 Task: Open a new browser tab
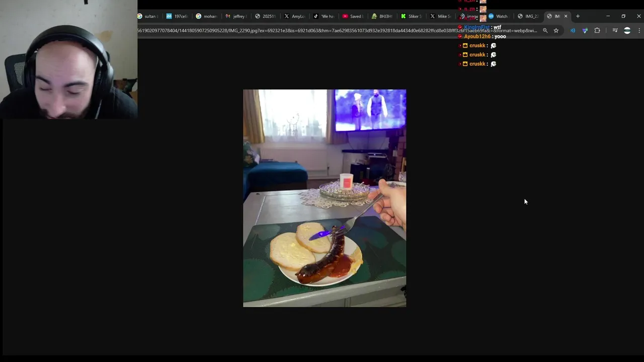tap(578, 16)
